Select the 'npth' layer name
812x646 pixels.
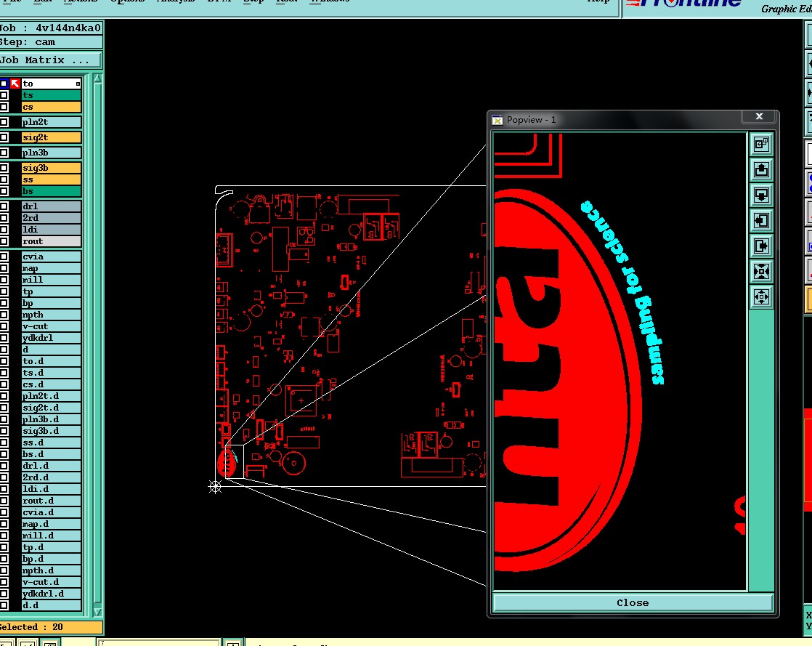click(x=52, y=315)
